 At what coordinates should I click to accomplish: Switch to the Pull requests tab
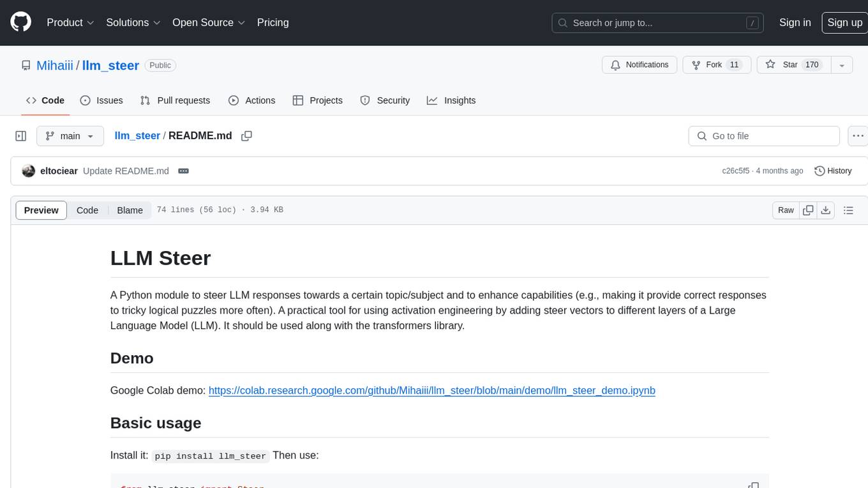(175, 100)
